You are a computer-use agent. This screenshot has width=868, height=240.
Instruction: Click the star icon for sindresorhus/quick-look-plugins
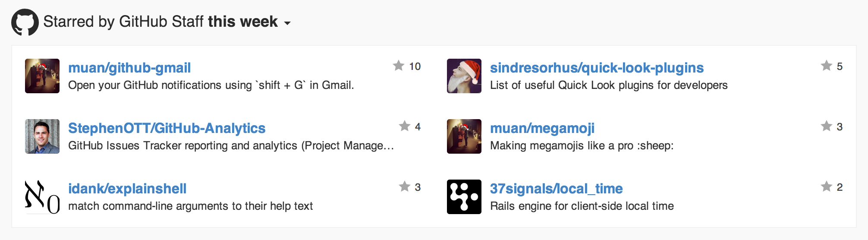point(827,66)
